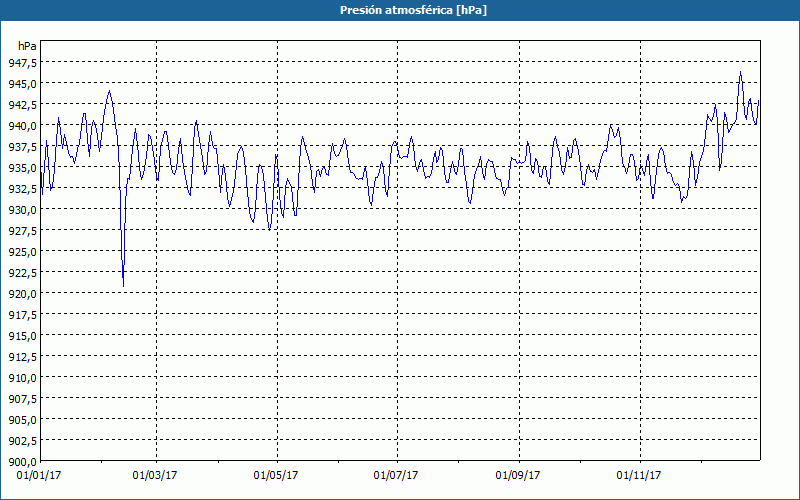Click the 01/03/17 date label
Image resolution: width=800 pixels, height=500 pixels.
(155, 475)
